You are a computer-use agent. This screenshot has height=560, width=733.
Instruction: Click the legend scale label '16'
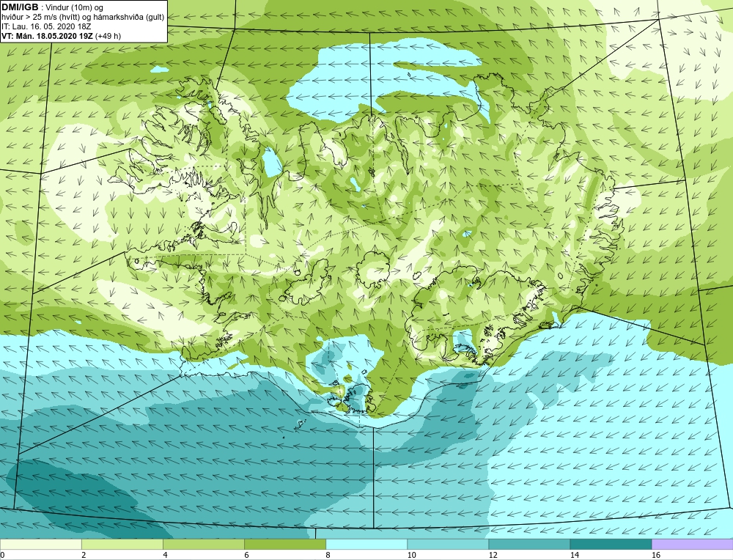pos(656,555)
